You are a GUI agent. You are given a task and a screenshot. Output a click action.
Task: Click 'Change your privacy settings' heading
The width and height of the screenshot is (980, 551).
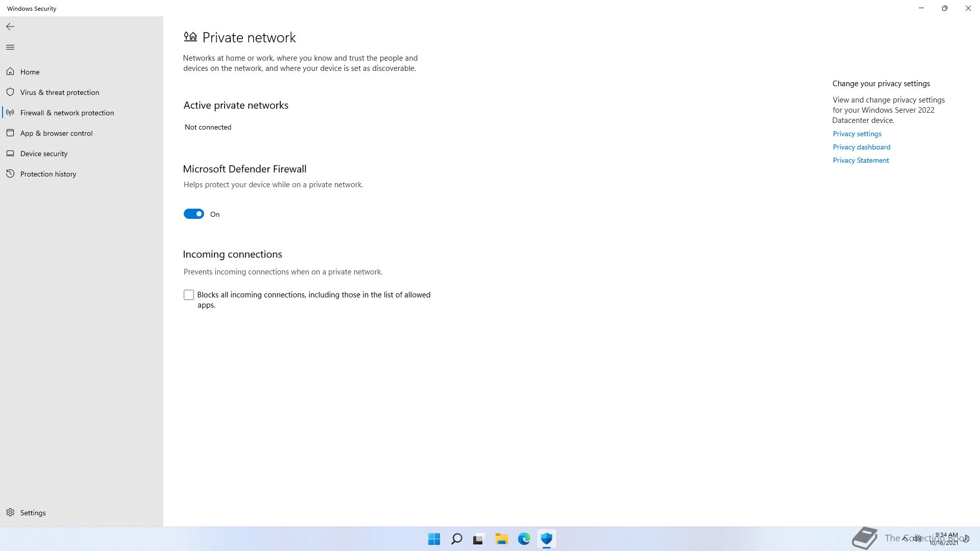(881, 84)
